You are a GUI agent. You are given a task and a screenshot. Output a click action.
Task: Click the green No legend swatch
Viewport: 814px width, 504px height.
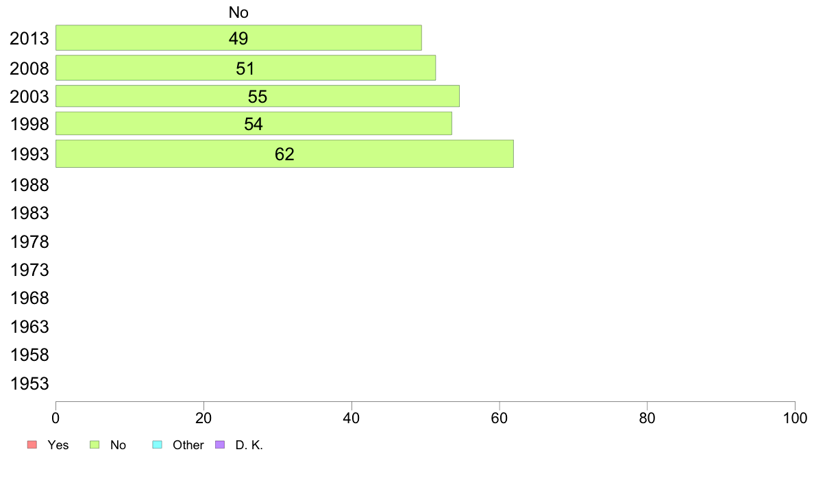(95, 445)
